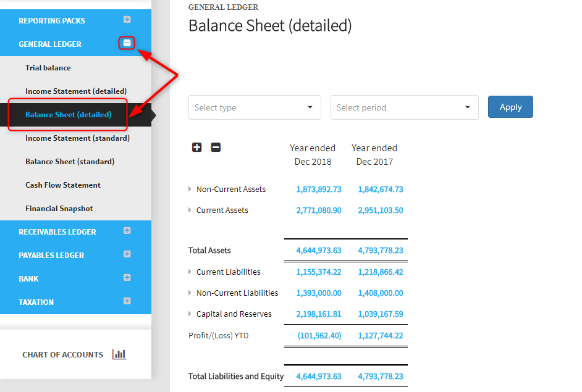Image resolution: width=582 pixels, height=392 pixels.
Task: Collapse the General Ledger section minus icon
Action: pyautogui.click(x=127, y=43)
